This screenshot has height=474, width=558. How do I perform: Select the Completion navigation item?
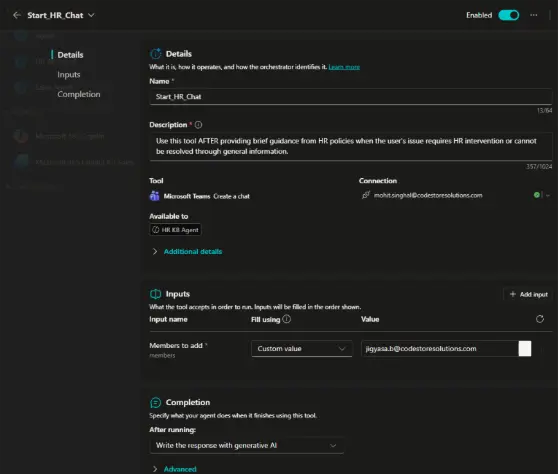click(x=79, y=94)
